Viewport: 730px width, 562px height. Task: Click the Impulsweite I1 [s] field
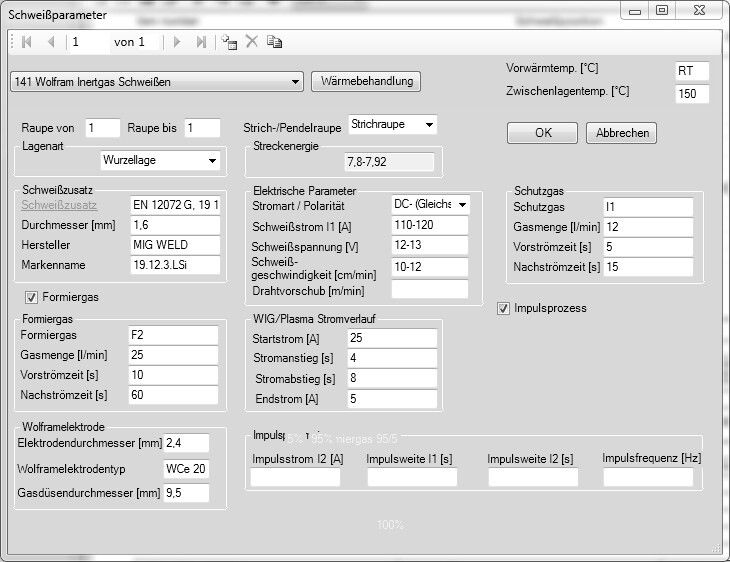pyautogui.click(x=412, y=478)
